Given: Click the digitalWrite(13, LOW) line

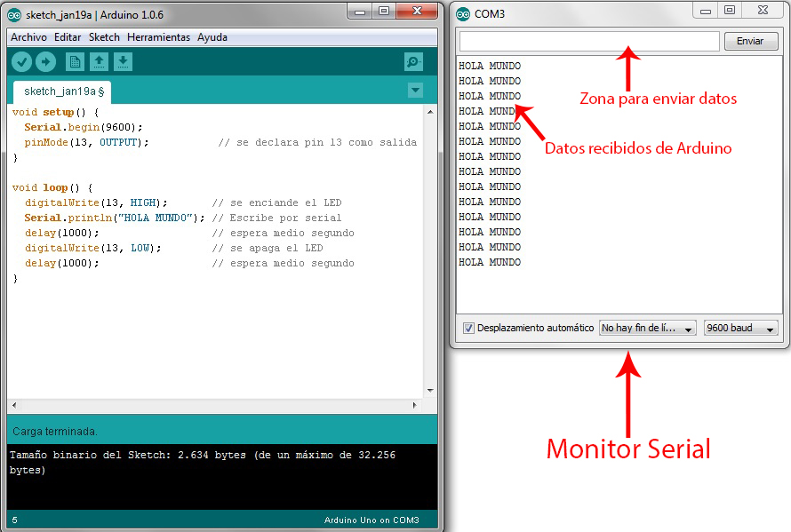Looking at the screenshot, I should (x=92, y=248).
